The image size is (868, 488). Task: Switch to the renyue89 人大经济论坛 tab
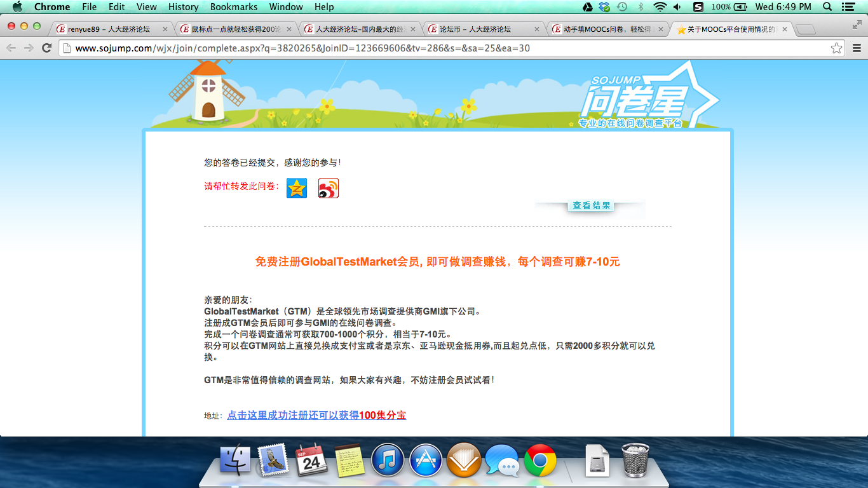point(109,29)
